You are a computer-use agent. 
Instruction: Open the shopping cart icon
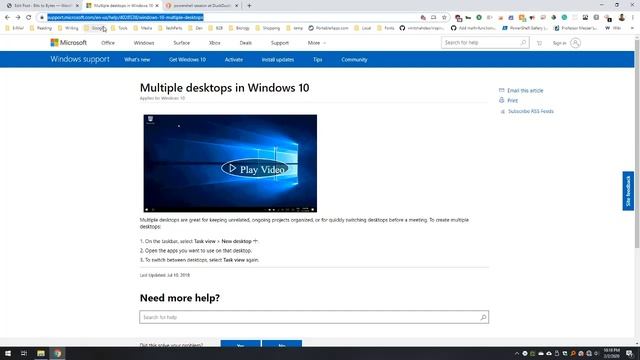pyautogui.click(x=540, y=43)
